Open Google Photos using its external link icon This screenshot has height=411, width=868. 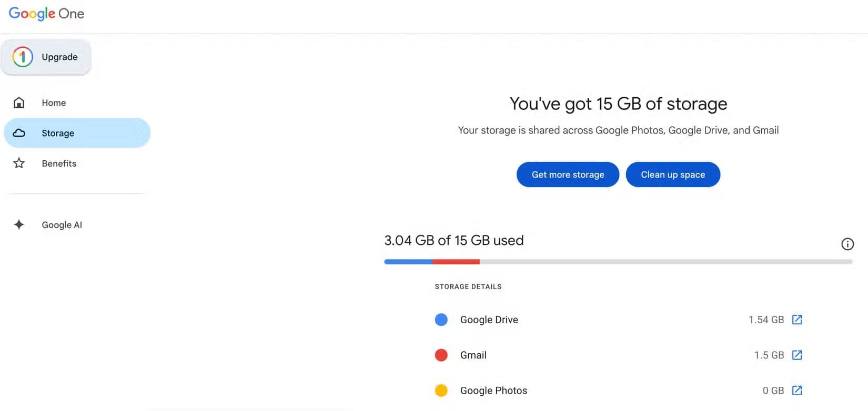coord(798,391)
